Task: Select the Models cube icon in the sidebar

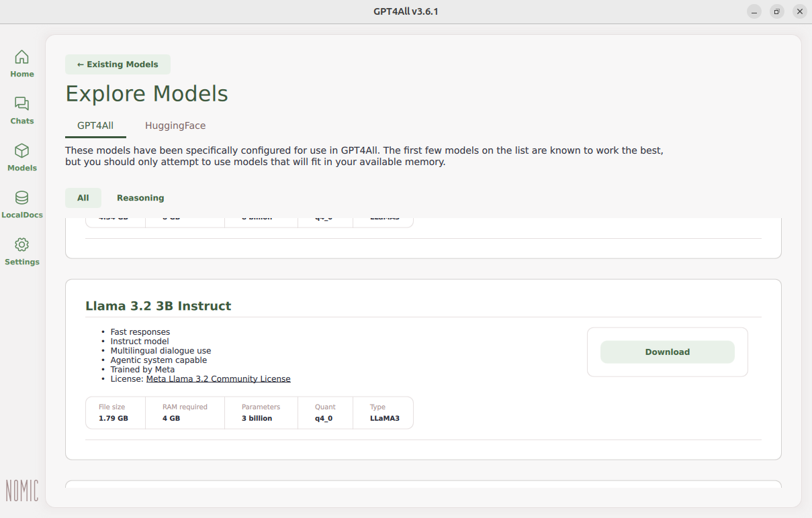Action: 21,151
